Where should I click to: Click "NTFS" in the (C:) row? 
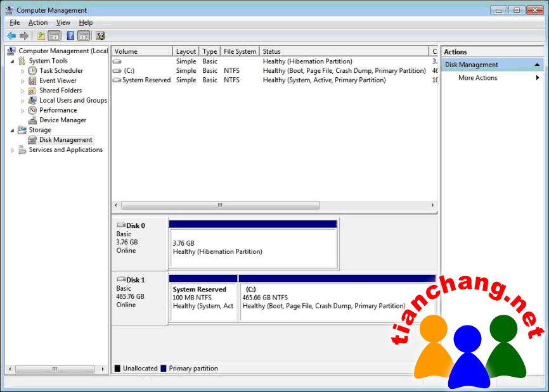point(232,71)
